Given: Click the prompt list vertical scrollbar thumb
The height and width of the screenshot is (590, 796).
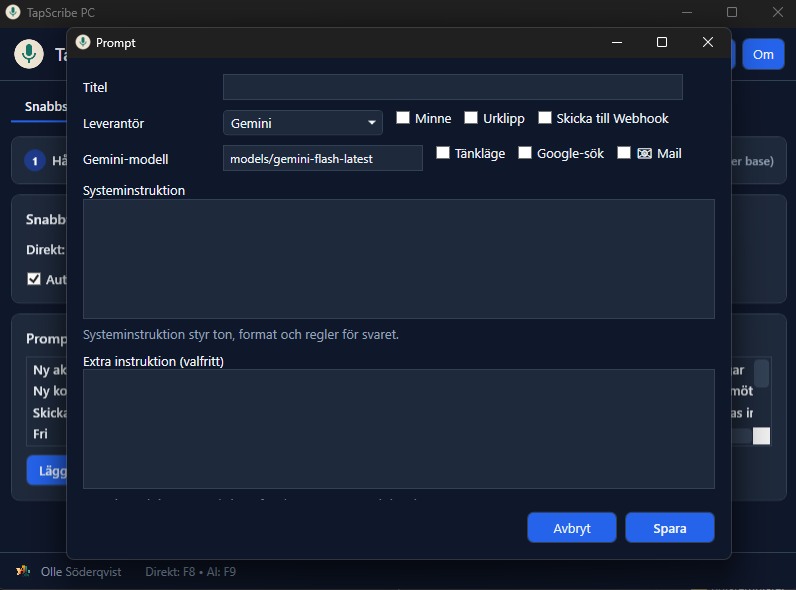Looking at the screenshot, I should point(761,373).
